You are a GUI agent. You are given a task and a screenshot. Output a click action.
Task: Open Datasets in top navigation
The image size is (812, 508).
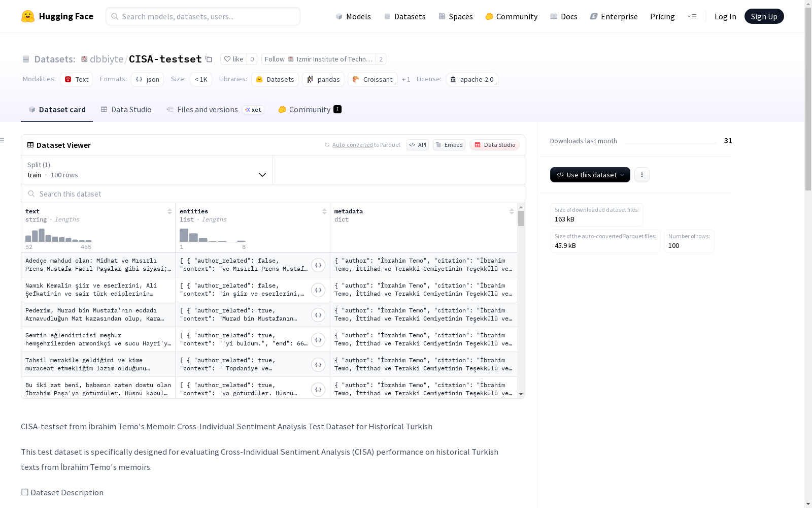pyautogui.click(x=404, y=16)
